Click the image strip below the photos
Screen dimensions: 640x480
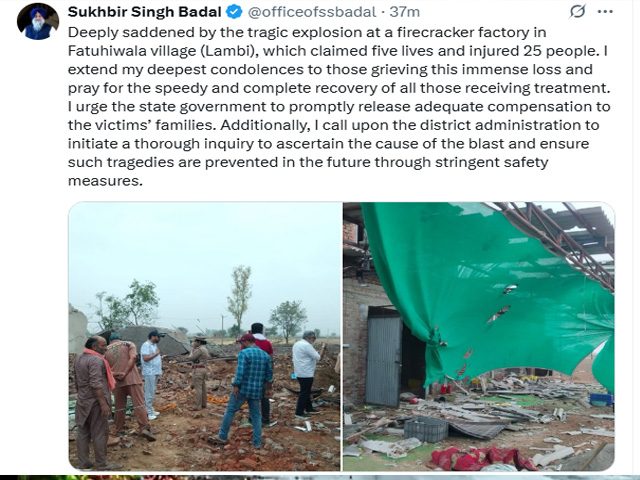coord(320,477)
